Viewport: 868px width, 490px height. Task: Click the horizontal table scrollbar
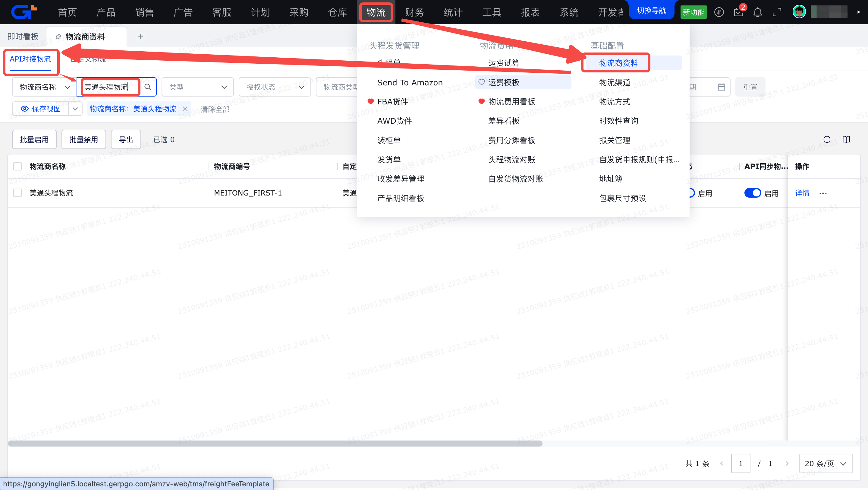(275, 444)
